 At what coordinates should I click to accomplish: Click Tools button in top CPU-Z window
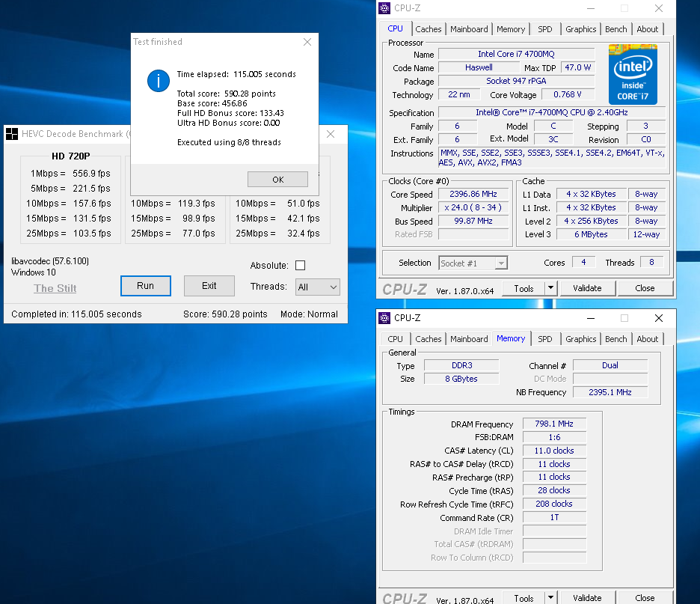(x=524, y=289)
